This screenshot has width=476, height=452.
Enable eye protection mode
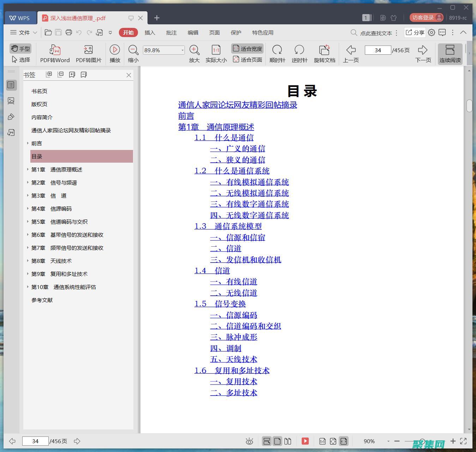(x=249, y=441)
